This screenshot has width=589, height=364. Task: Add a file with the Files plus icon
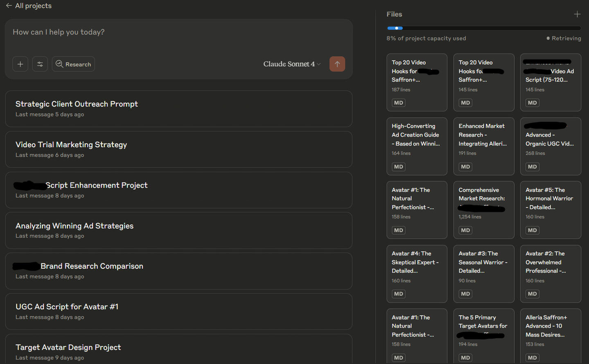click(x=577, y=14)
